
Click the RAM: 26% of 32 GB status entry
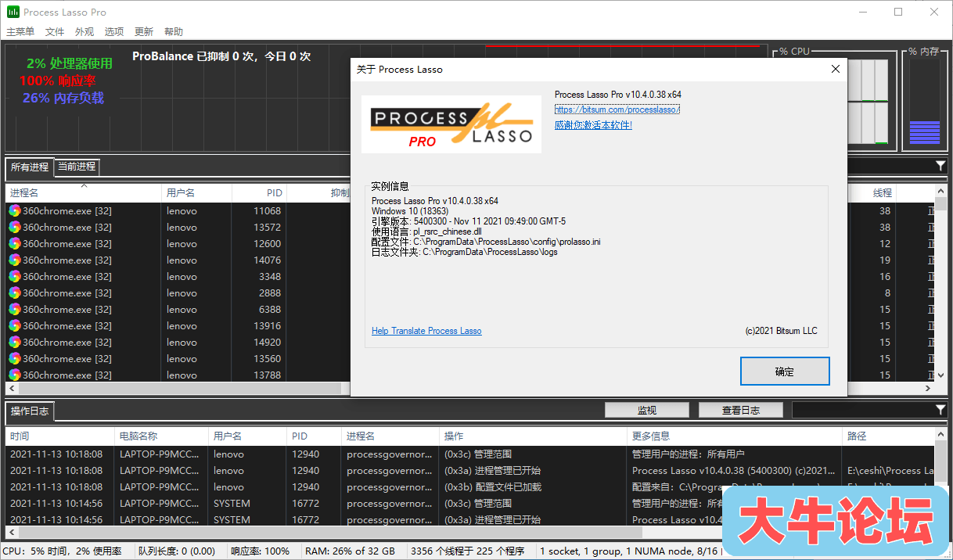pos(350,551)
